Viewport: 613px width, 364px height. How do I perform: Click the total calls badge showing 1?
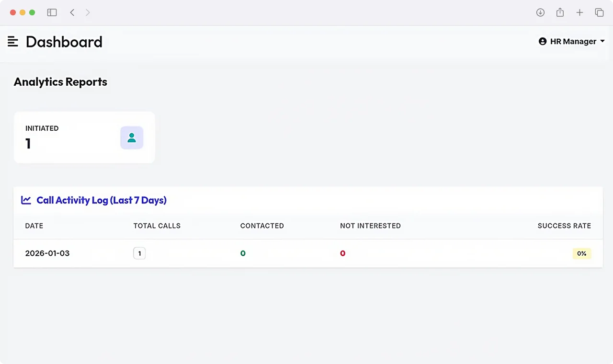139,253
